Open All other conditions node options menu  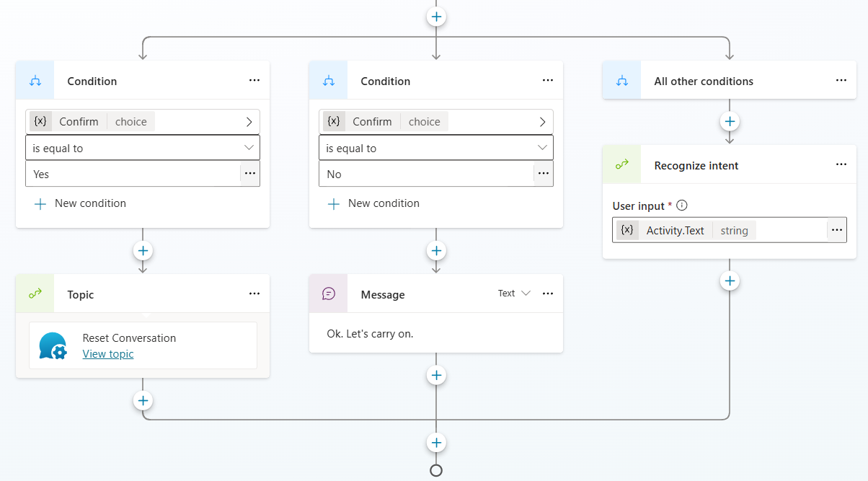tap(841, 81)
